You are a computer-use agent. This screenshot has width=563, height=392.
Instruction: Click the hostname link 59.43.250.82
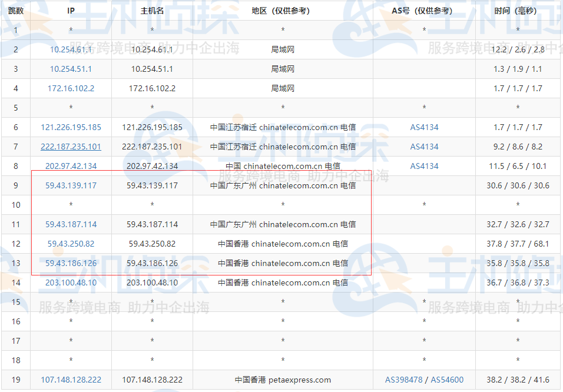[x=152, y=244]
